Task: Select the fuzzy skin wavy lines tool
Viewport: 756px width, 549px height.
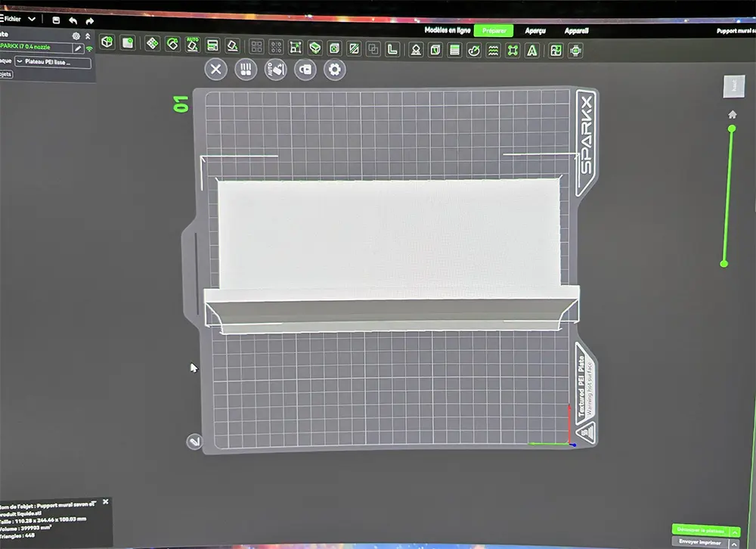Action: pyautogui.click(x=493, y=51)
